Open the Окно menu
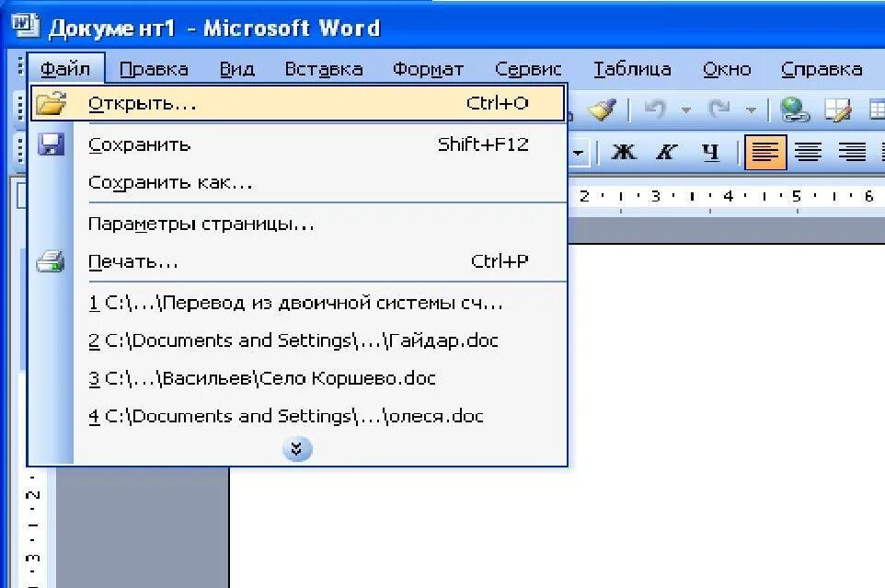 [727, 69]
